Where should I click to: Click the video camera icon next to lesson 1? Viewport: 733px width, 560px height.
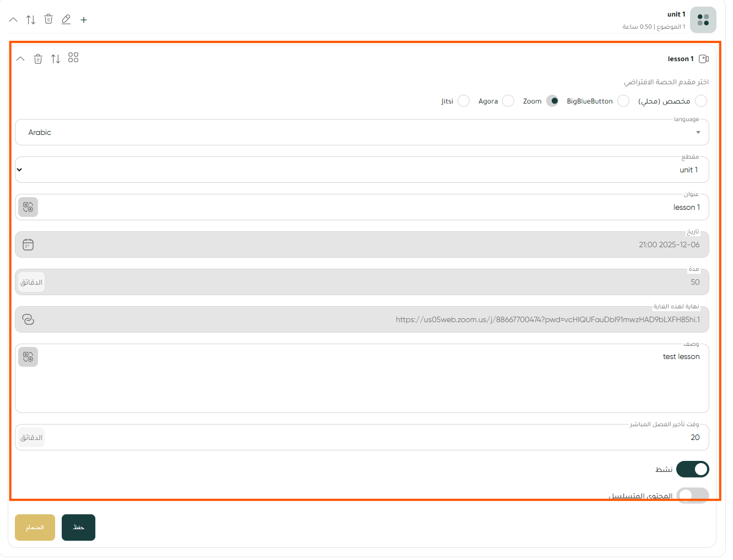(x=704, y=59)
